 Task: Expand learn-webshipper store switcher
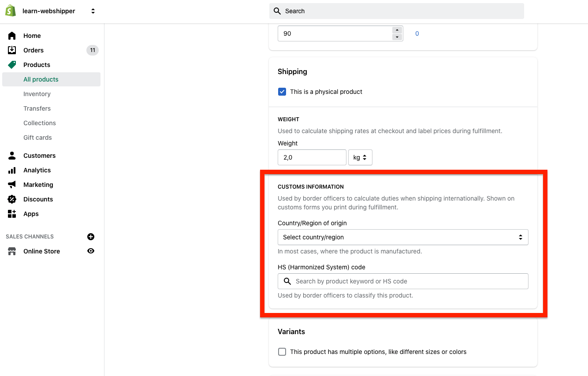(x=93, y=11)
